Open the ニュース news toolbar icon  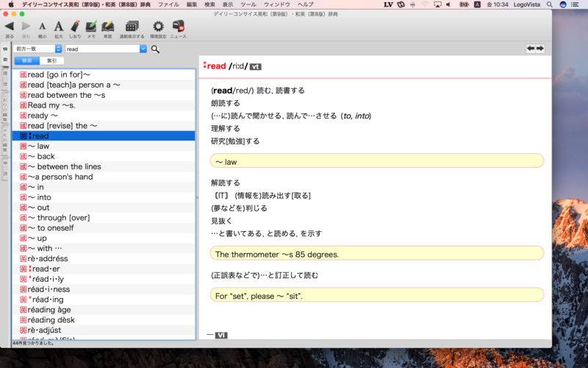pyautogui.click(x=179, y=26)
